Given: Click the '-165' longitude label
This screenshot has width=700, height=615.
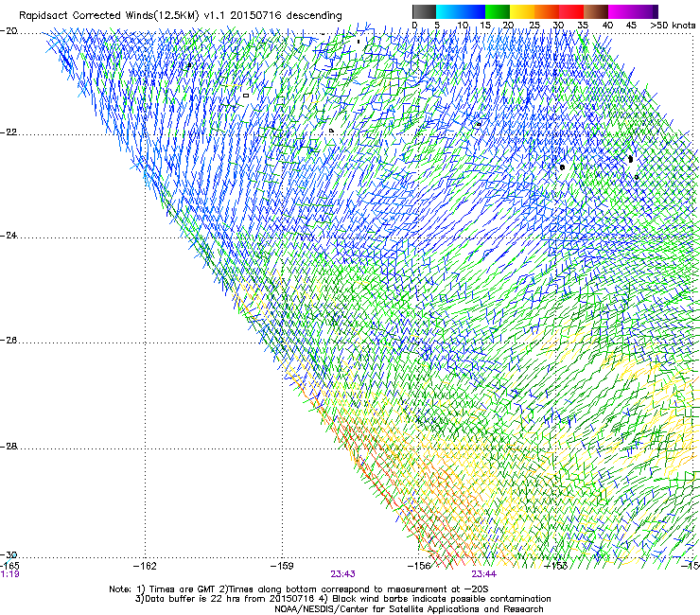Looking at the screenshot, I should [x=9, y=566].
